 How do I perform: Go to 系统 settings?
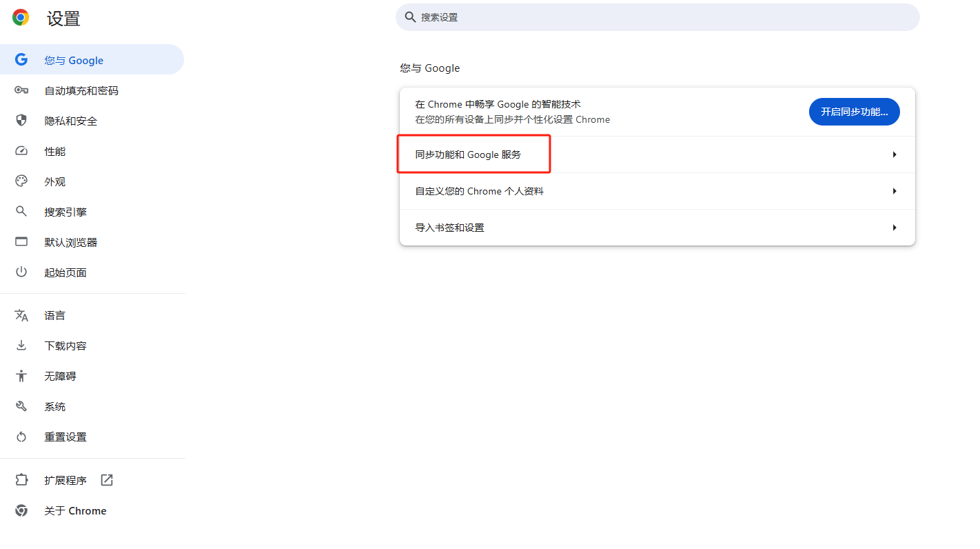coord(92,406)
